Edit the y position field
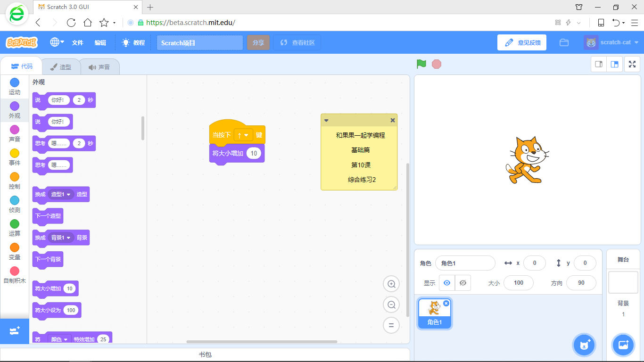Viewport: 644px width, 362px height. pyautogui.click(x=585, y=263)
